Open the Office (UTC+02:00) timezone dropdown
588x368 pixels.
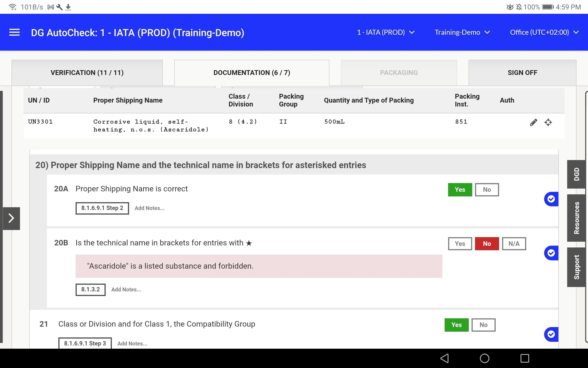[x=544, y=32]
